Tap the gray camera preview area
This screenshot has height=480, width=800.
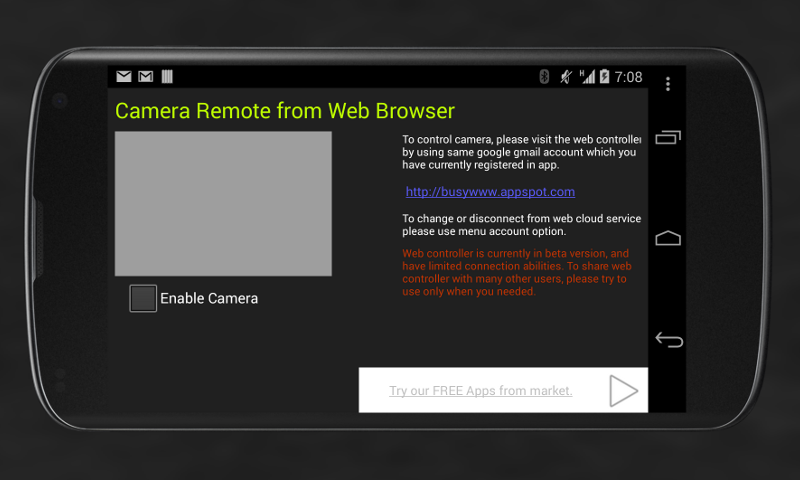pos(223,204)
